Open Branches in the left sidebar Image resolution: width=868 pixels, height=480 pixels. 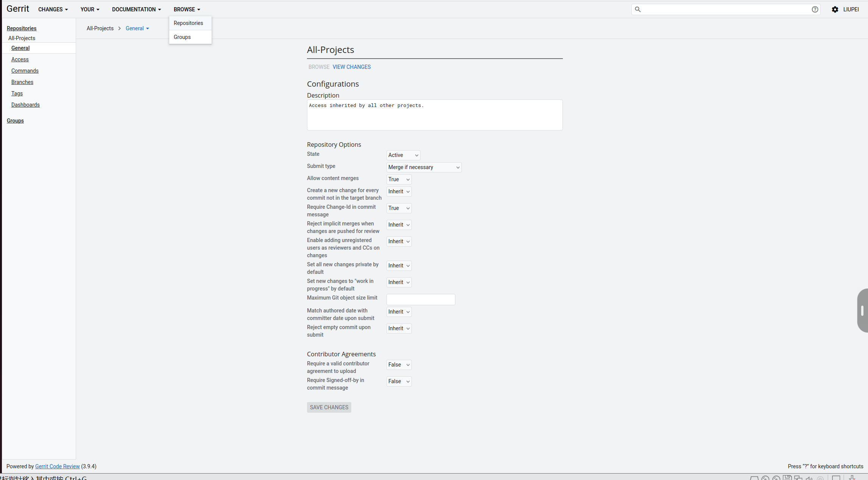pyautogui.click(x=22, y=82)
